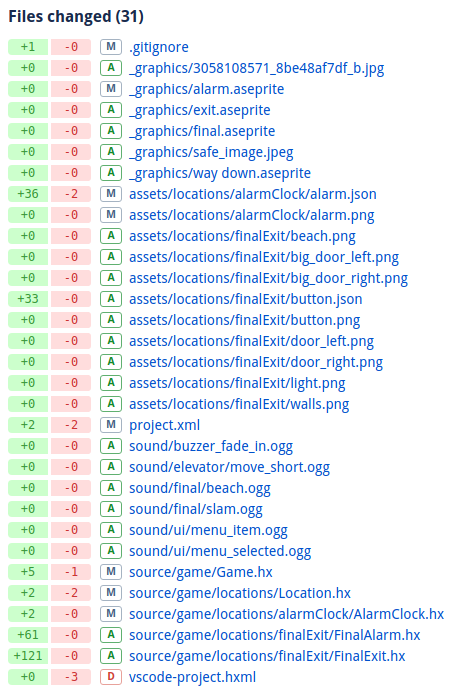452x692 pixels.
Task: Open _graphics/safe_image.jpeg link
Action: pos(211,152)
